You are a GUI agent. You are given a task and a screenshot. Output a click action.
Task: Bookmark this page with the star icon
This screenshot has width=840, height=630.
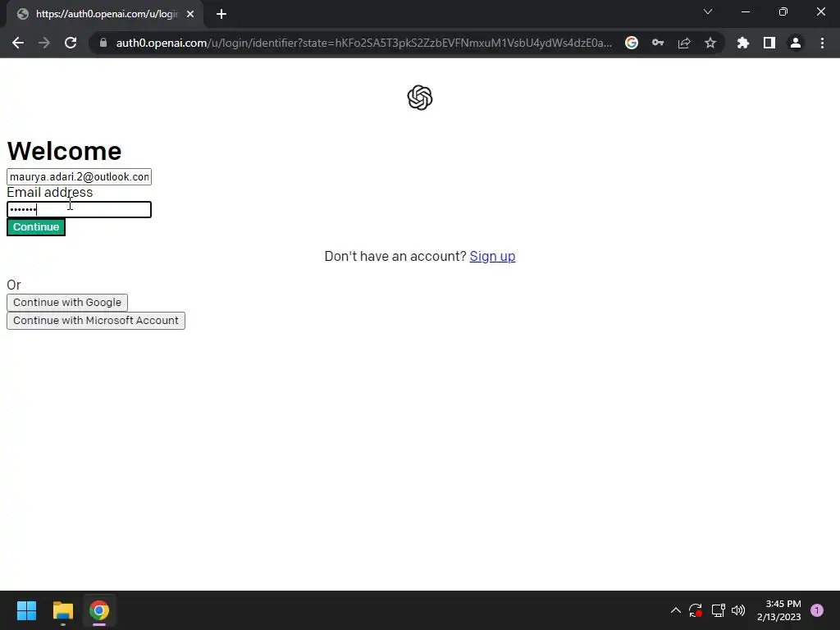(x=710, y=43)
